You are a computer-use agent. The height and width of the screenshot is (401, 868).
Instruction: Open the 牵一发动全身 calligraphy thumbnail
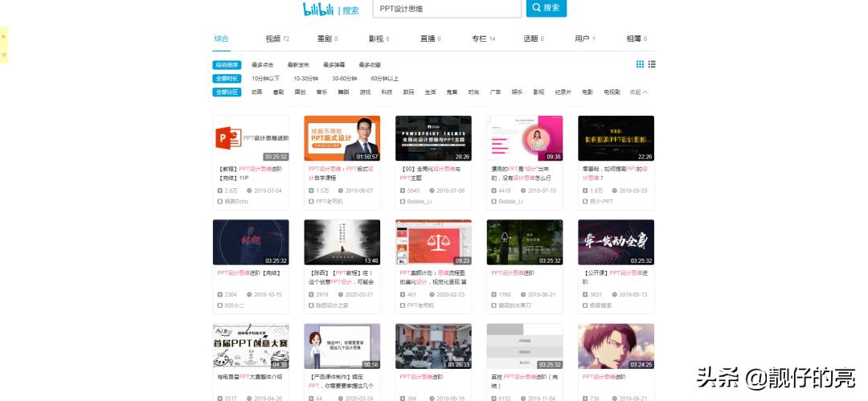pyautogui.click(x=616, y=242)
